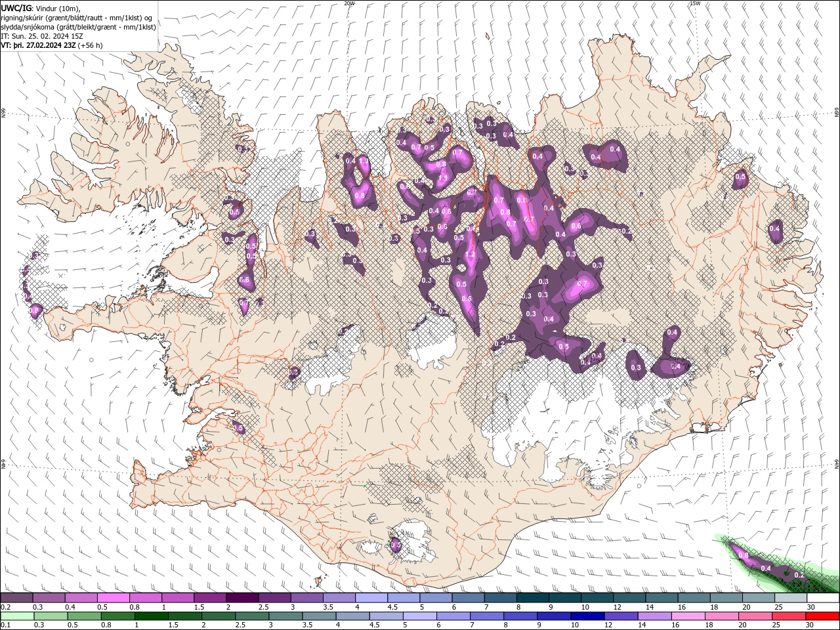The height and width of the screenshot is (630, 840).
Task: Click the 20W longitude label at the top
Action: [x=350, y=3]
